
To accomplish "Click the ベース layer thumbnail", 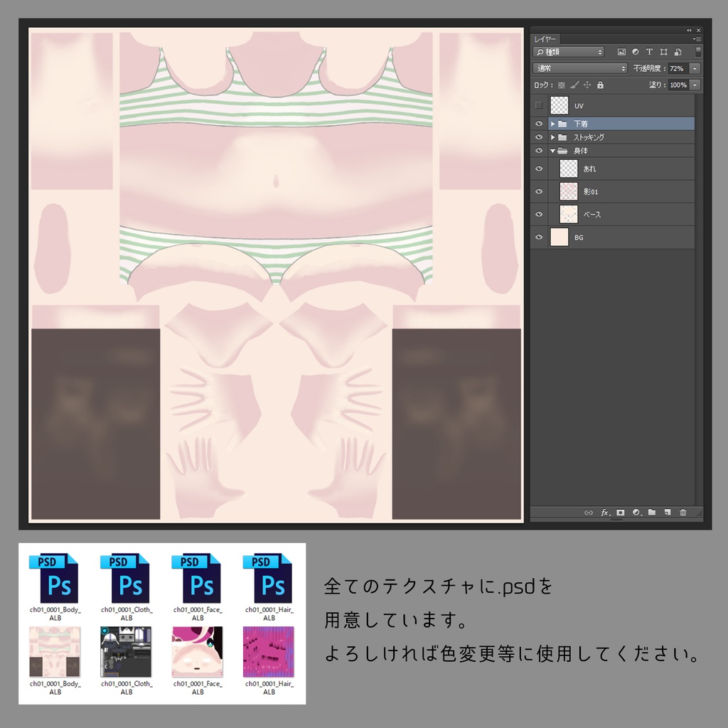I will [568, 214].
